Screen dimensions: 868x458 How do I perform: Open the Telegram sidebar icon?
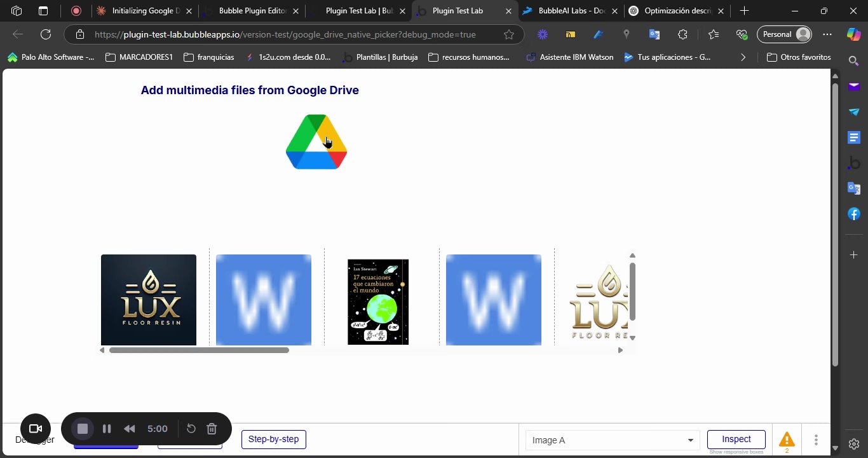854,112
